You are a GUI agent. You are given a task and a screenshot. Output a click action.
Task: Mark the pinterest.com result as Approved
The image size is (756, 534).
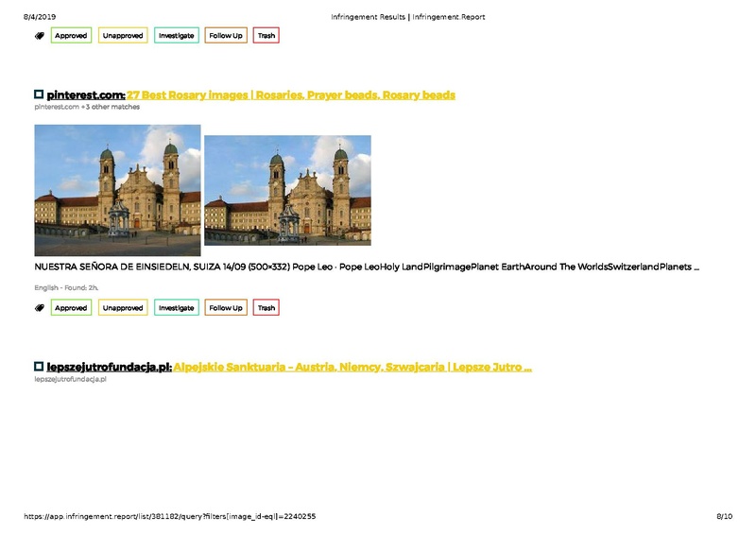71,308
